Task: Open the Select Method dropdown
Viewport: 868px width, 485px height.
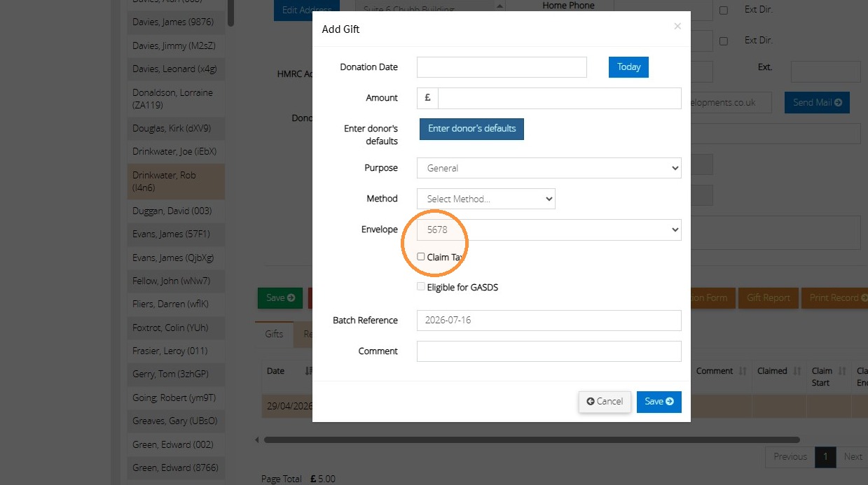Action: click(x=485, y=199)
